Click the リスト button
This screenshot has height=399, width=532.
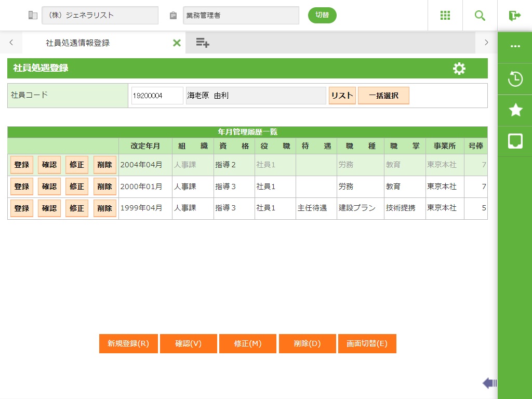pos(342,96)
